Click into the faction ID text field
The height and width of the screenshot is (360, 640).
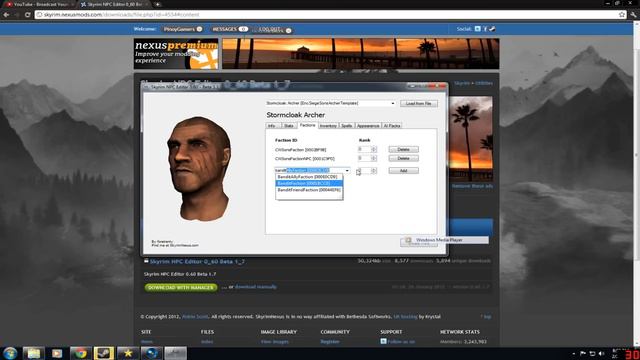[x=309, y=171]
